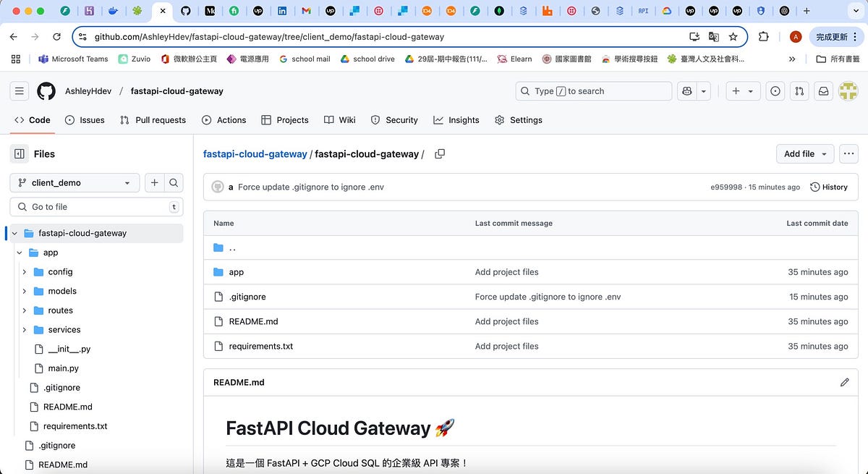The height and width of the screenshot is (474, 868).
Task: Create a new file via the plus icon
Action: [154, 183]
